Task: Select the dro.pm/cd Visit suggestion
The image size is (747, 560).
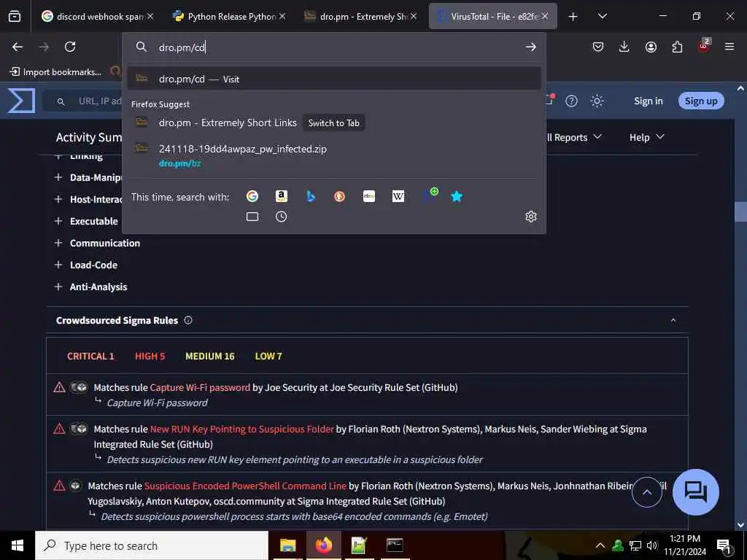Action: pyautogui.click(x=333, y=79)
